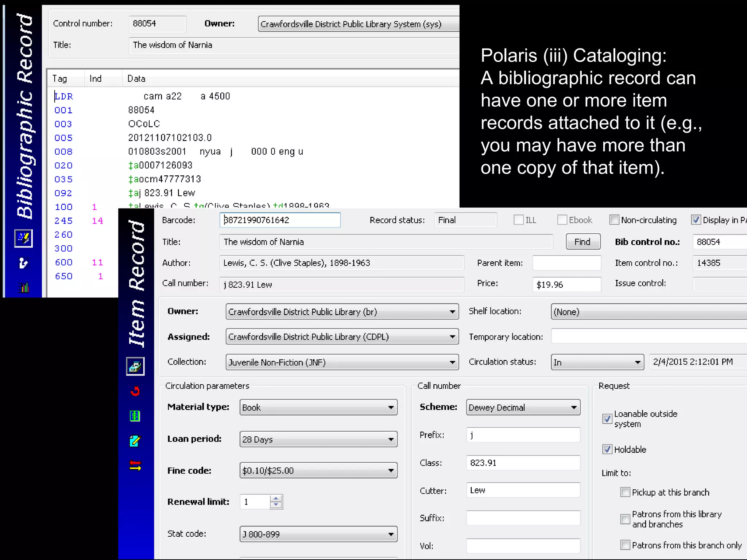Viewport: 747px width, 560px height.
Task: Click the Record status field showing Final
Action: pos(465,220)
